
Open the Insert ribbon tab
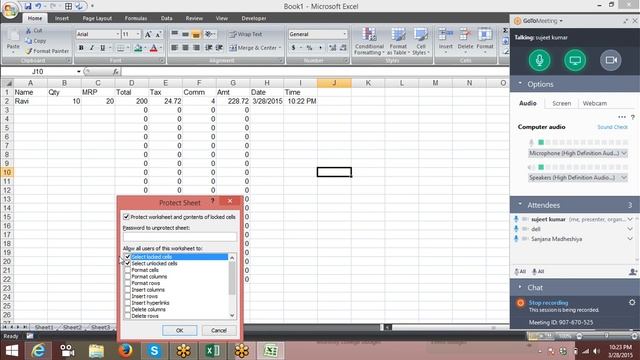62,18
